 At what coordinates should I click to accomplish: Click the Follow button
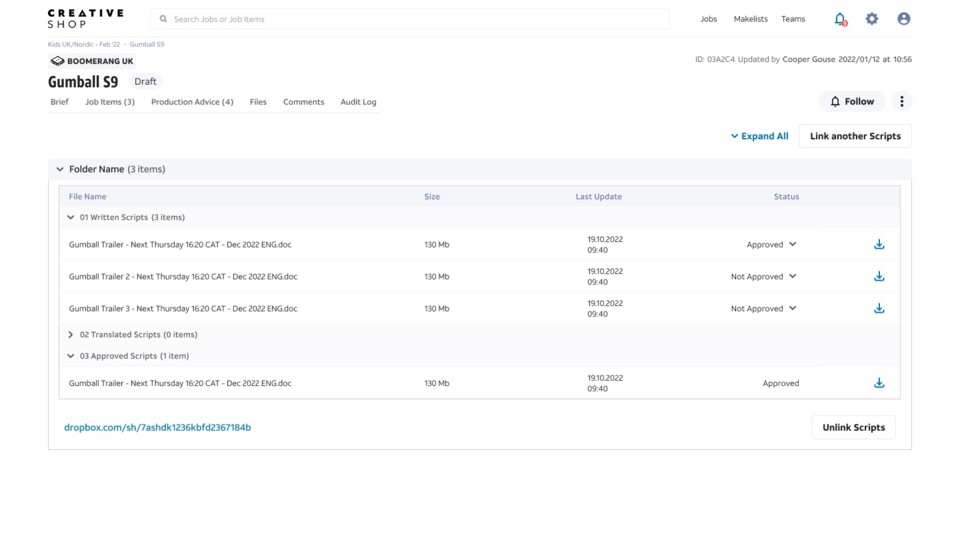[852, 102]
